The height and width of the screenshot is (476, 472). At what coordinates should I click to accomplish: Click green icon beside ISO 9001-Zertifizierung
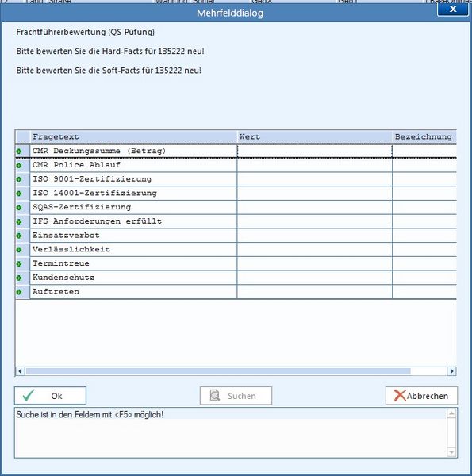pyautogui.click(x=19, y=179)
